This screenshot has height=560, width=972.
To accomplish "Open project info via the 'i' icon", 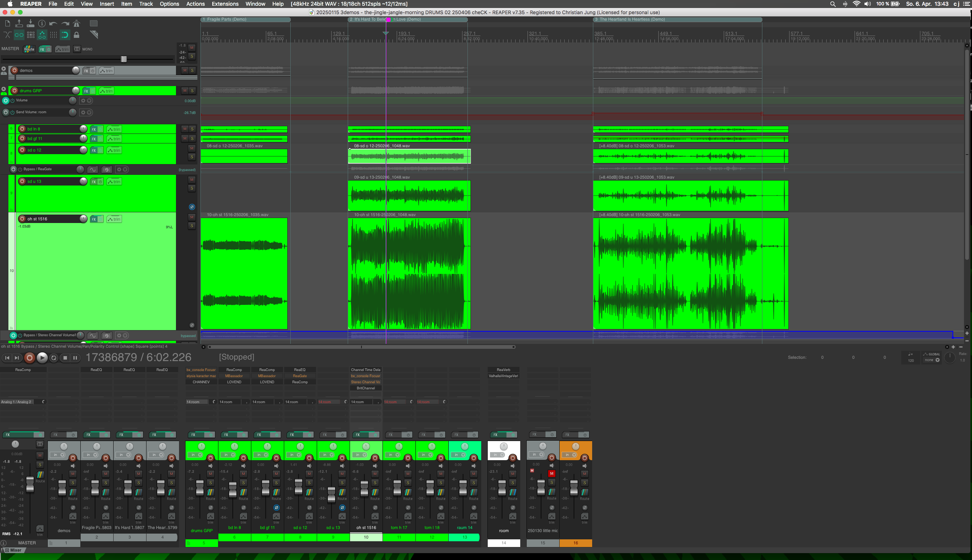I will coord(42,24).
